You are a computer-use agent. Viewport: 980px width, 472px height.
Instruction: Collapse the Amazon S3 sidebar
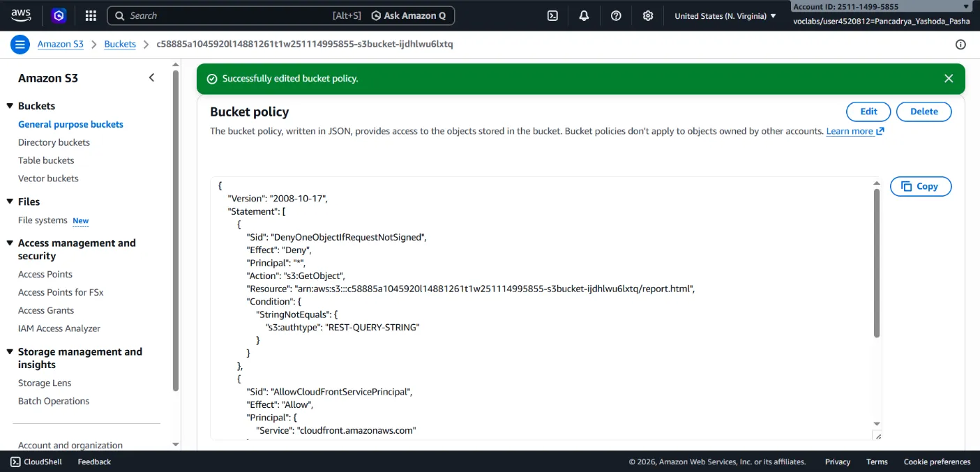pyautogui.click(x=151, y=77)
